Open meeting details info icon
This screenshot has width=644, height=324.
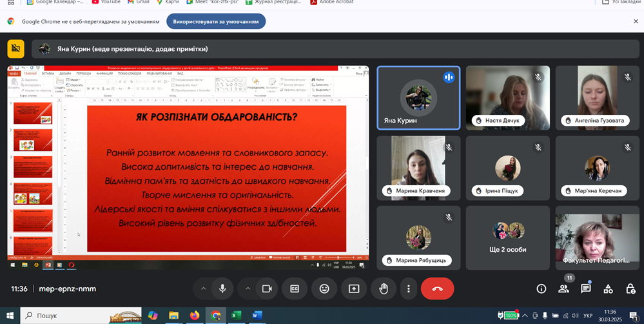pos(542,289)
